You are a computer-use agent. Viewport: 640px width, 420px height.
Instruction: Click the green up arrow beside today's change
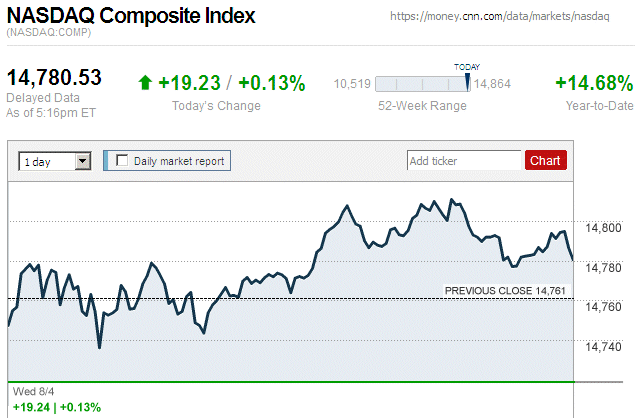(x=145, y=83)
